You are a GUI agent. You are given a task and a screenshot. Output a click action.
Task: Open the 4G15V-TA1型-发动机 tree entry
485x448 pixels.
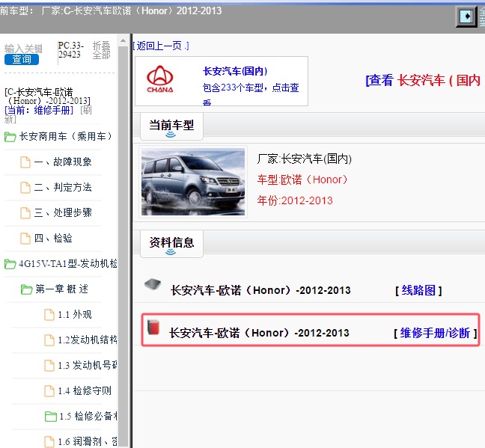(68, 263)
